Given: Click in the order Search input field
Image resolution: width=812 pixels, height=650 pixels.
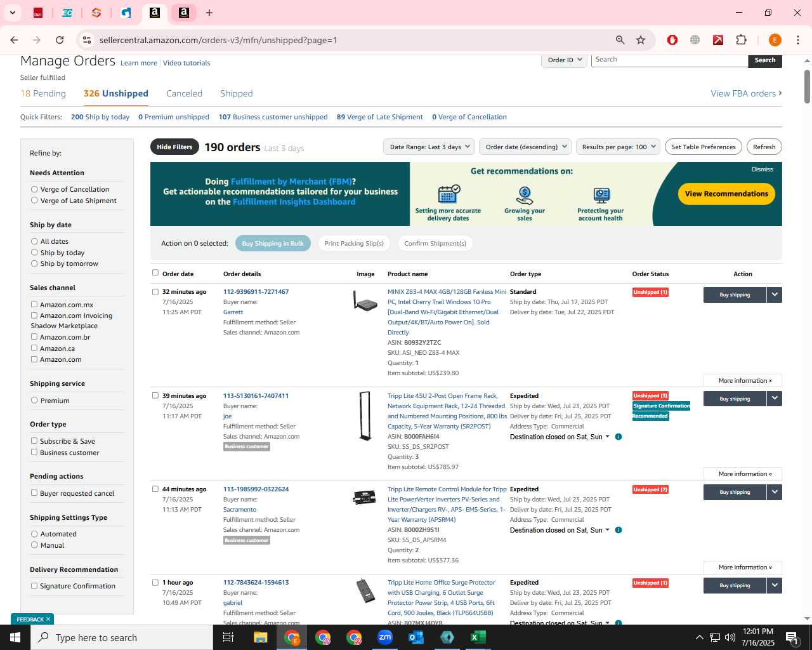Looking at the screenshot, I should pos(669,60).
